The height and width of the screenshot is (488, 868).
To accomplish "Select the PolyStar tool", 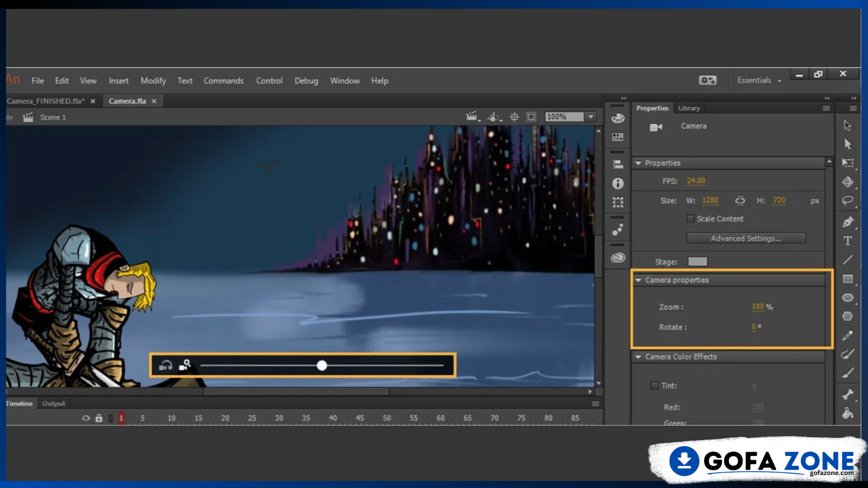I will coord(848,316).
